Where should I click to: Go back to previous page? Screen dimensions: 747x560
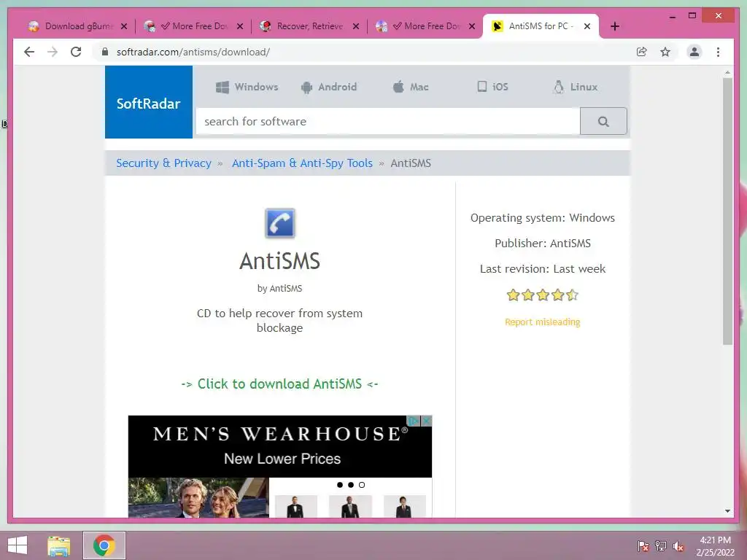pyautogui.click(x=29, y=52)
